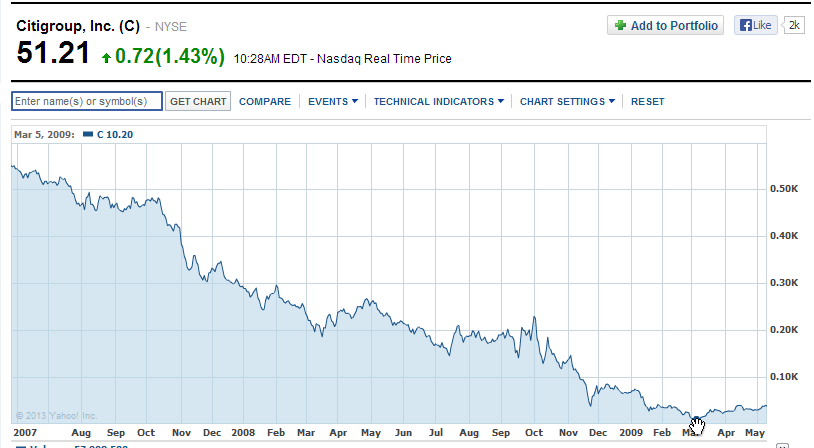Click the Facebook logo icon
The height and width of the screenshot is (448, 814).
(745, 25)
